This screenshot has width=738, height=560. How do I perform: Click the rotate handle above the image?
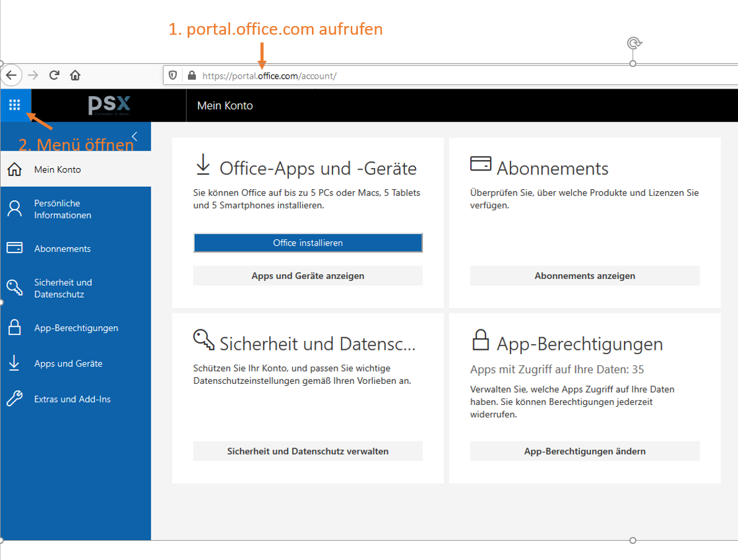(x=633, y=43)
